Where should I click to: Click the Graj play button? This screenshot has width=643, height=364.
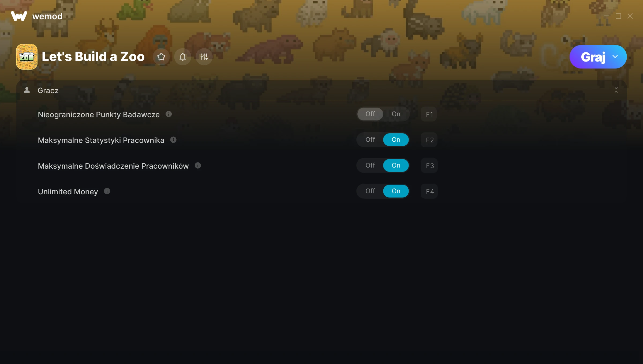coord(593,57)
